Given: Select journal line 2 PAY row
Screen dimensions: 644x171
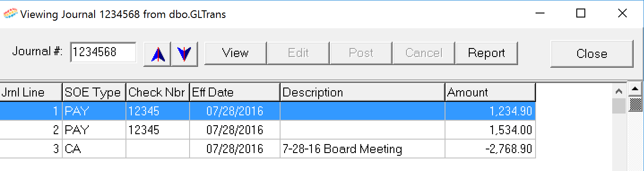Looking at the screenshot, I should [x=268, y=130].
